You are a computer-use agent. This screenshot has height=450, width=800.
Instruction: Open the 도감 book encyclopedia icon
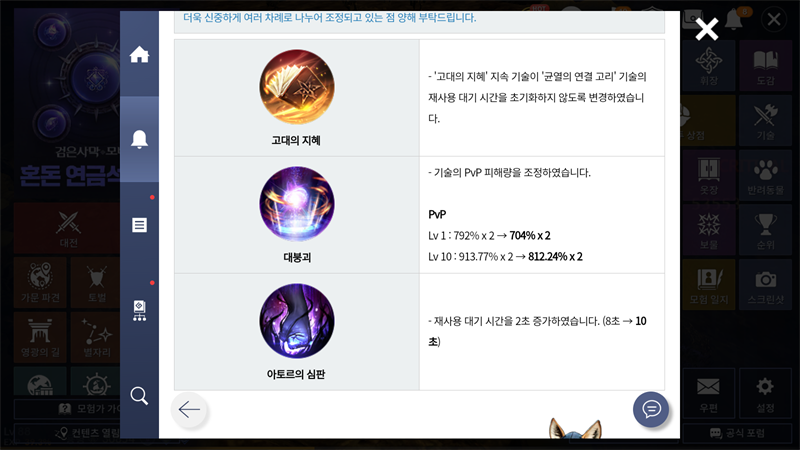coord(765,66)
